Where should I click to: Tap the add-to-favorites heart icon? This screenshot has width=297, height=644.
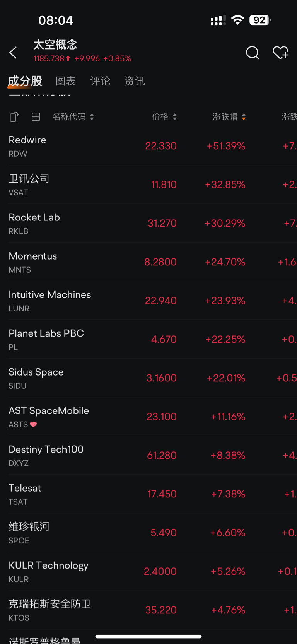(280, 53)
